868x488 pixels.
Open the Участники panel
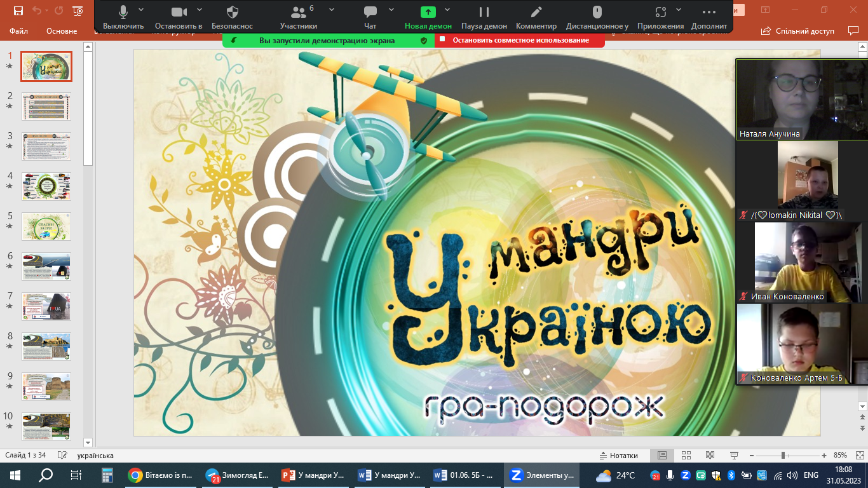(x=298, y=17)
